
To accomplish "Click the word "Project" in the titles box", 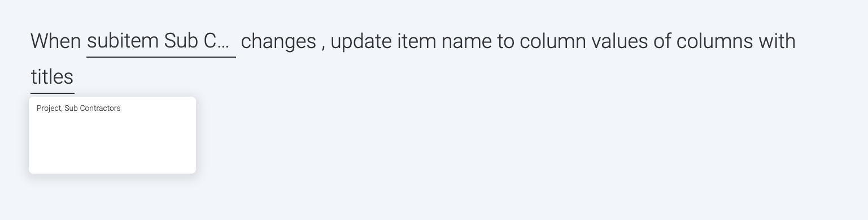I will point(49,108).
